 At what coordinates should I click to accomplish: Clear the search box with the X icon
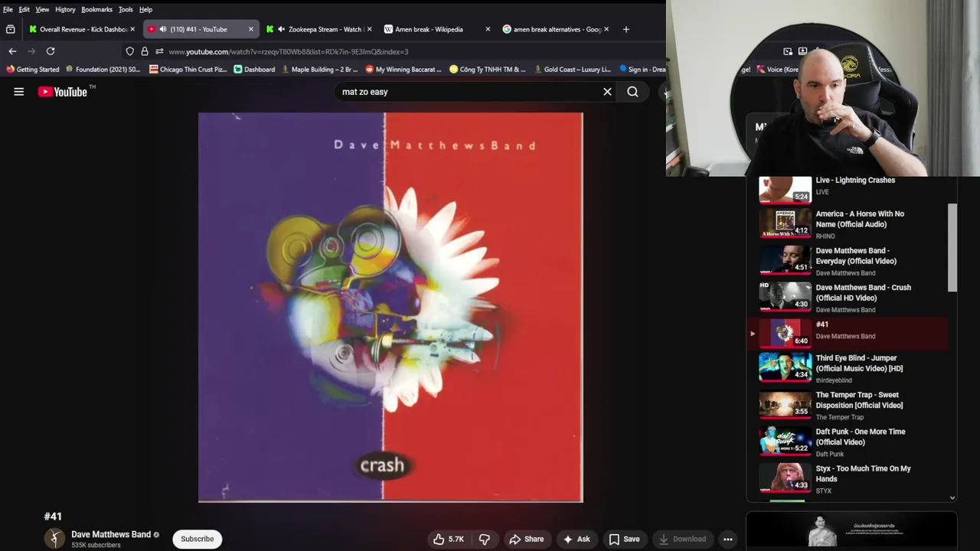click(x=607, y=92)
